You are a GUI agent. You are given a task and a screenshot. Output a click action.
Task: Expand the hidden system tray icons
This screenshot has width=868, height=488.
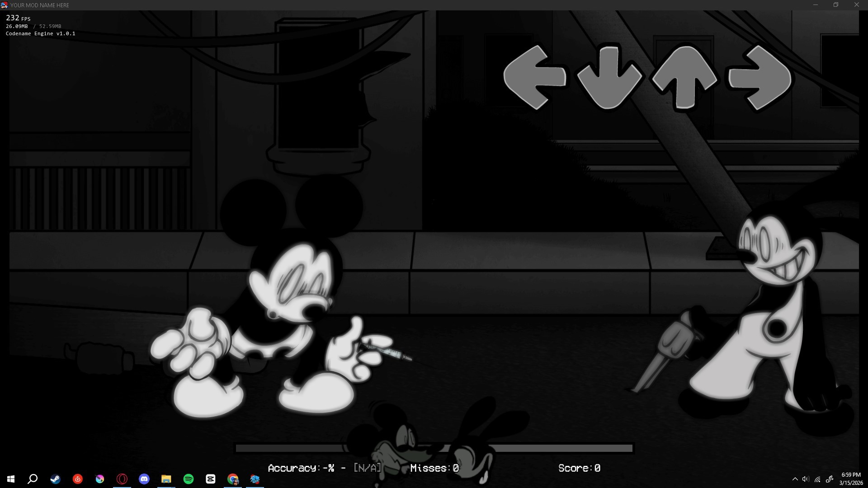(x=795, y=479)
